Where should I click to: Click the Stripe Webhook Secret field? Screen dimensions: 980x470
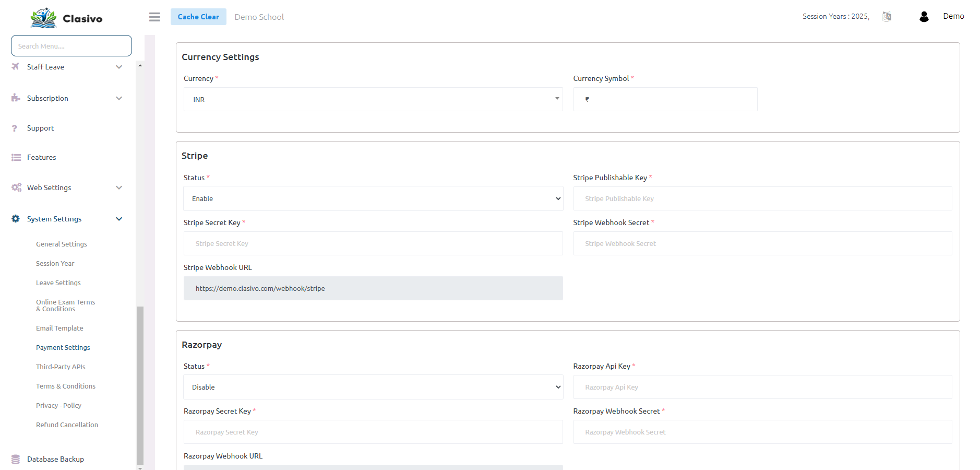point(762,243)
